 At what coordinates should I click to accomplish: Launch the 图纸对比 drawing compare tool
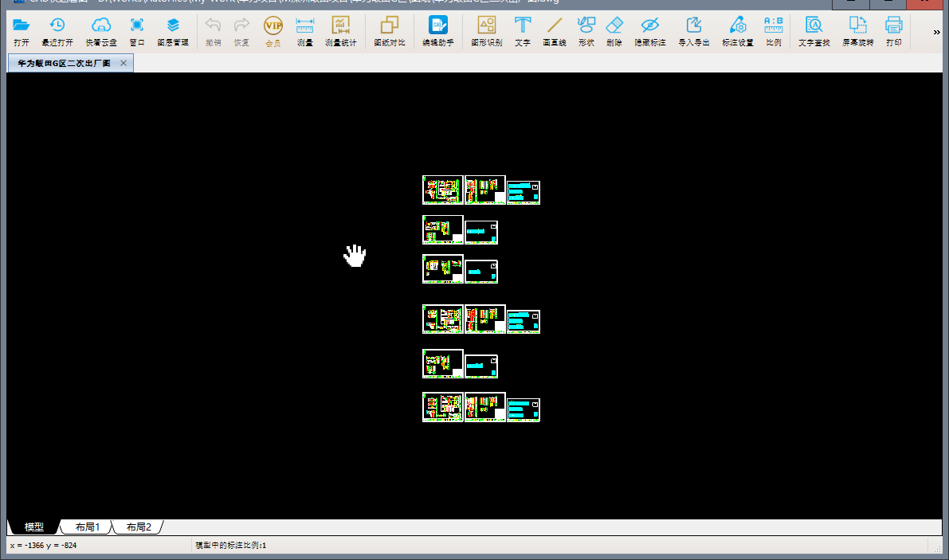389,31
